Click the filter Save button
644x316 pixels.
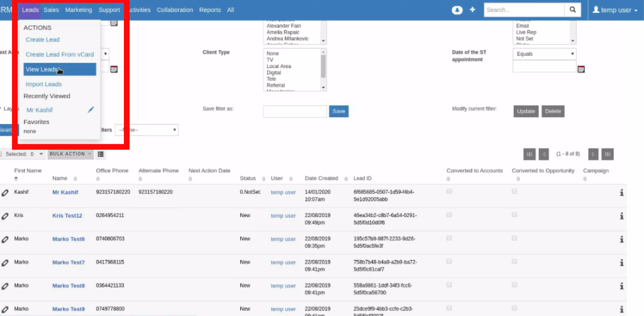click(x=339, y=111)
